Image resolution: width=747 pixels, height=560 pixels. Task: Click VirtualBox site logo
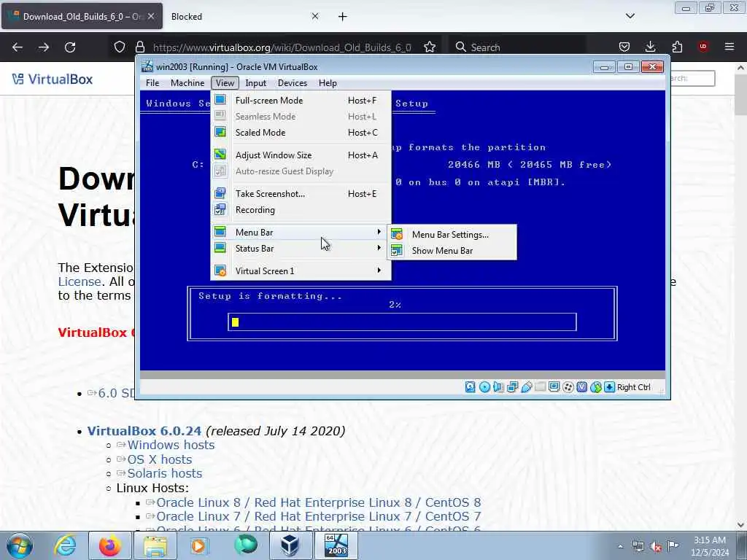click(x=53, y=79)
